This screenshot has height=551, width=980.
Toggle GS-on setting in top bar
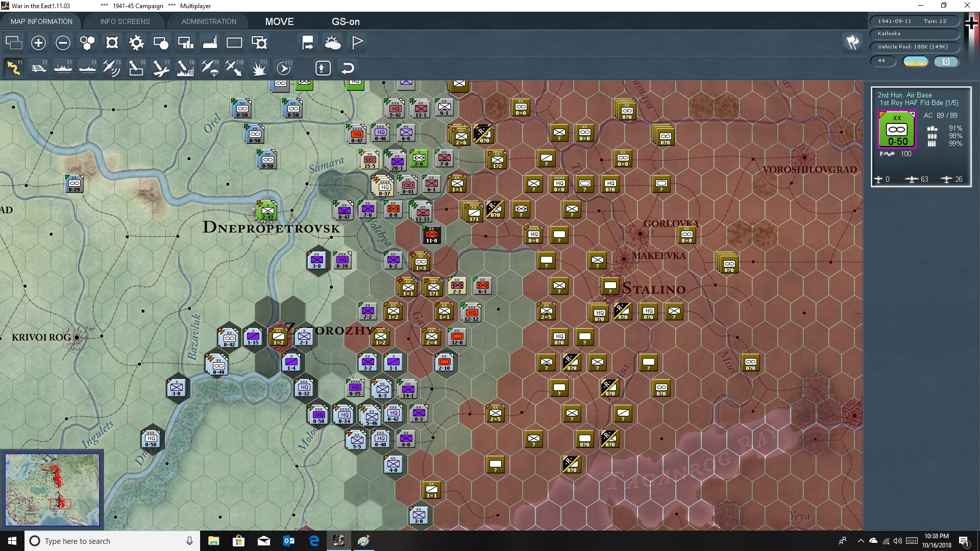click(x=346, y=21)
